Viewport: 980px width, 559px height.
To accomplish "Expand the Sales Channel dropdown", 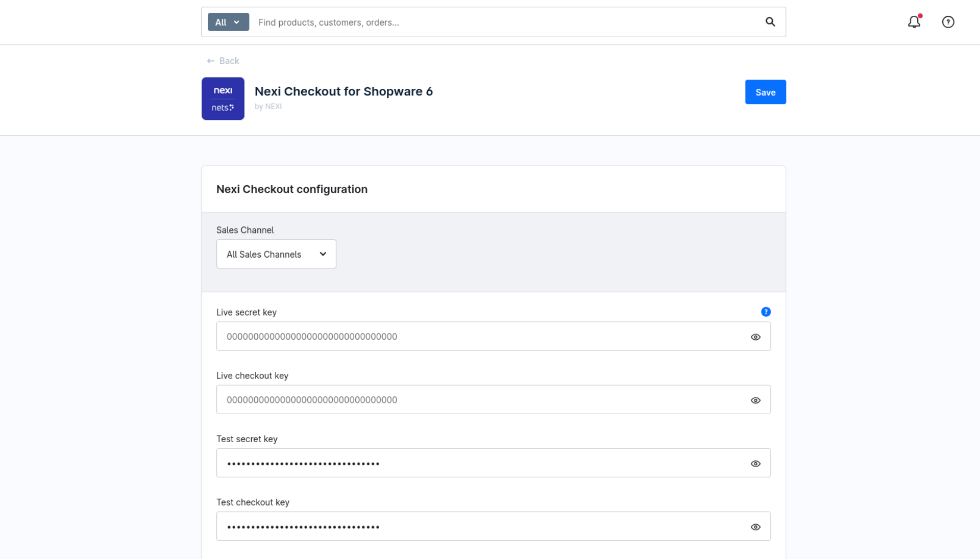I will (276, 254).
